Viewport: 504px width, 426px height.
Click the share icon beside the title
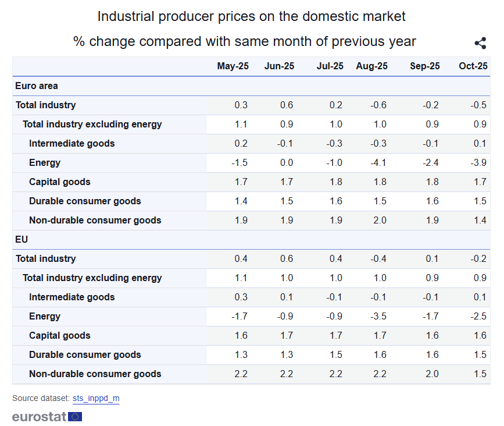pyautogui.click(x=480, y=43)
